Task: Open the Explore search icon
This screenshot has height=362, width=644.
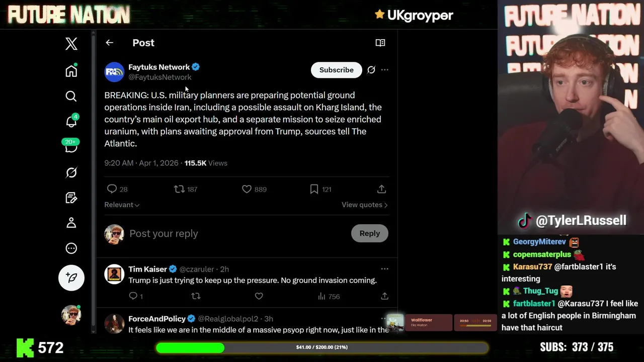Action: [71, 96]
